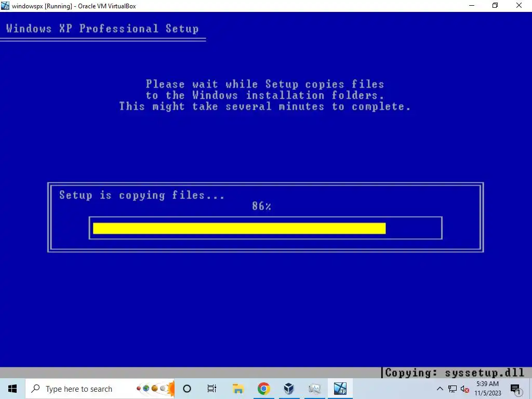Close the windowspx VirtualBox window
The width and height of the screenshot is (532, 399).
[519, 6]
